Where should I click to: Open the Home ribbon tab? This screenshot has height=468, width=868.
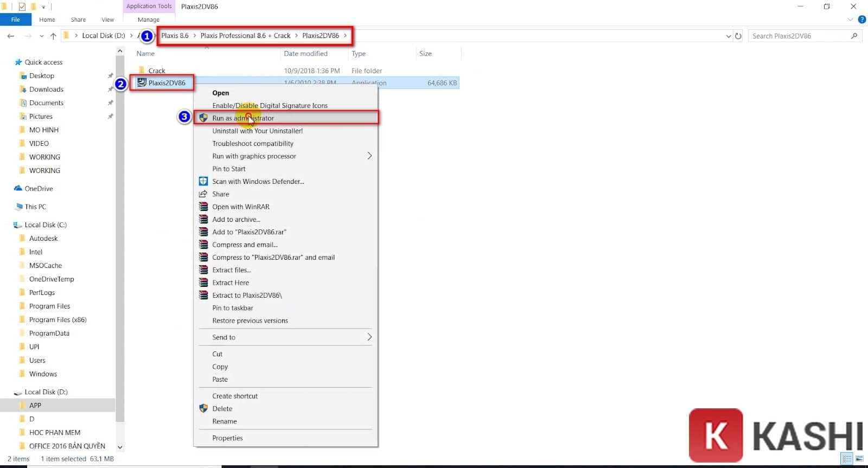pyautogui.click(x=47, y=20)
